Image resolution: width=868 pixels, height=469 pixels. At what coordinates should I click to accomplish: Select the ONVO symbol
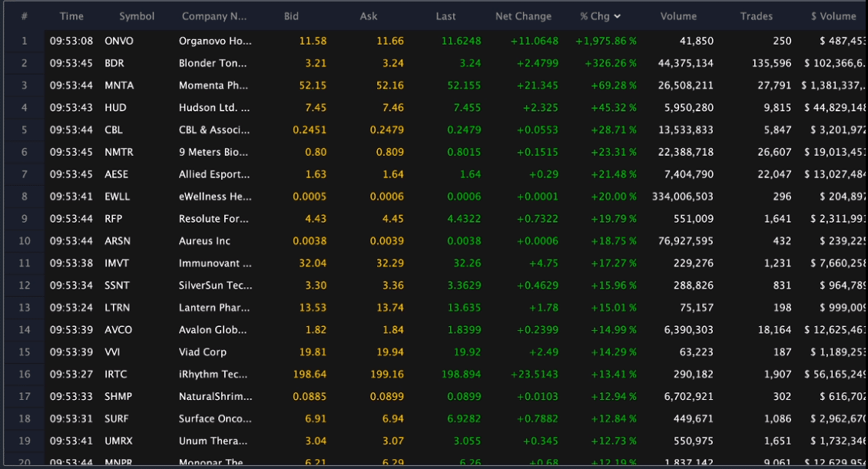119,41
